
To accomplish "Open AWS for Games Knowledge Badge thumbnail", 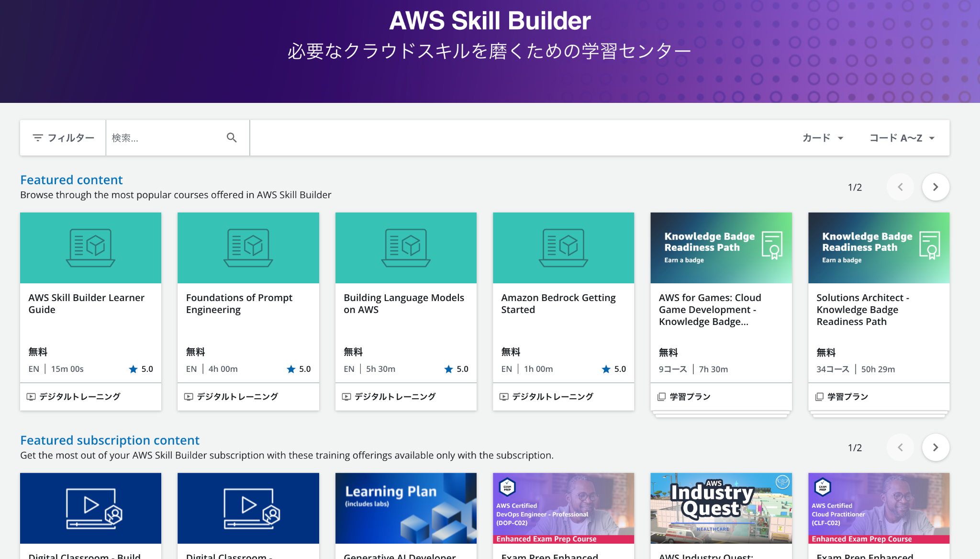I will [721, 248].
